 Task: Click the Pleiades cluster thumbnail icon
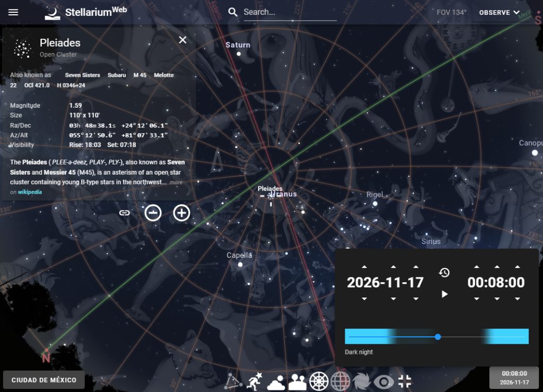[22, 48]
